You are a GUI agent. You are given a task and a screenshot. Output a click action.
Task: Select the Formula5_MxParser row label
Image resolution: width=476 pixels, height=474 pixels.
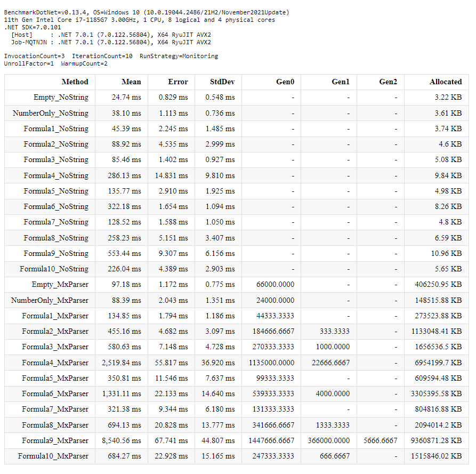(x=55, y=378)
